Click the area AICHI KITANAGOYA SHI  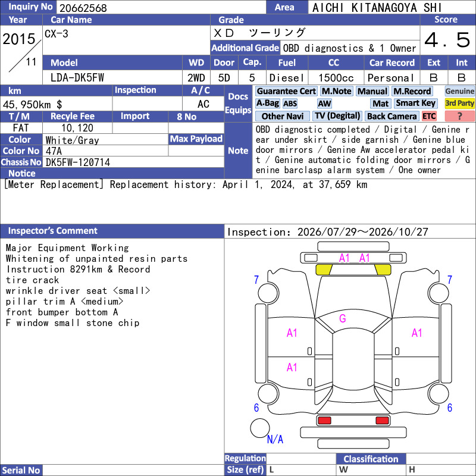tap(377, 8)
